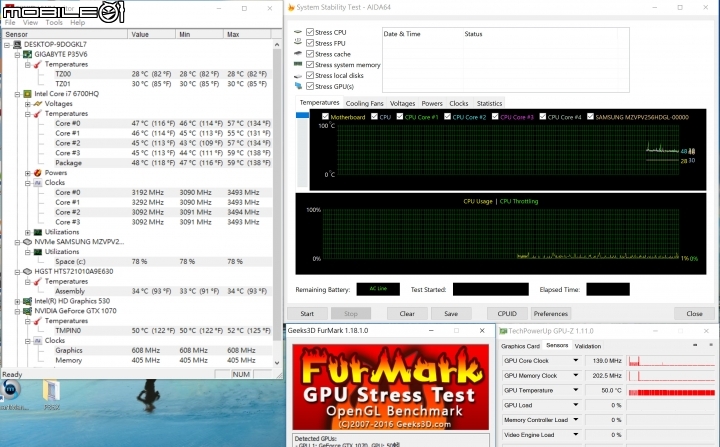Image resolution: width=720 pixels, height=447 pixels.
Task: Toggle SAMSUNG MZVPV256HDGL graph checkbox
Action: click(x=590, y=117)
